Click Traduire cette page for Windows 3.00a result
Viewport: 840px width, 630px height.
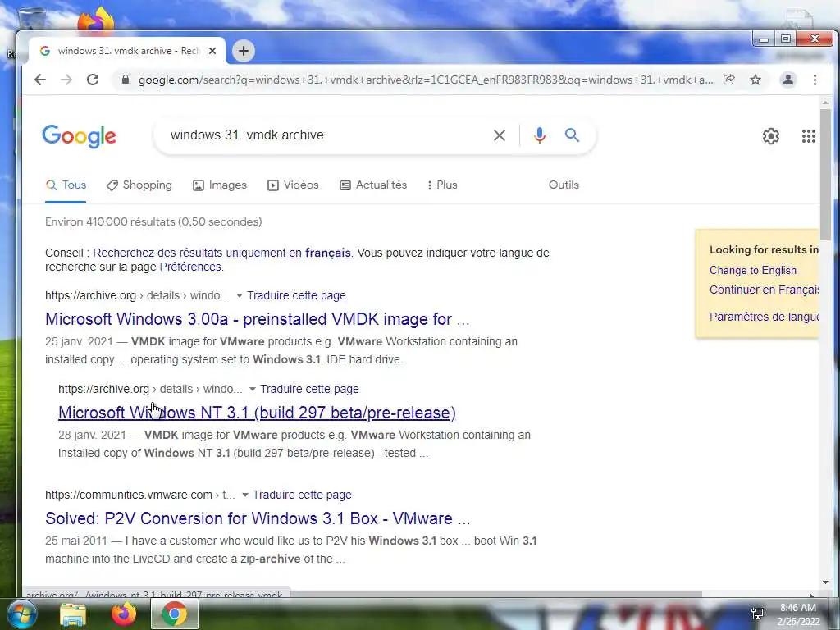(296, 295)
